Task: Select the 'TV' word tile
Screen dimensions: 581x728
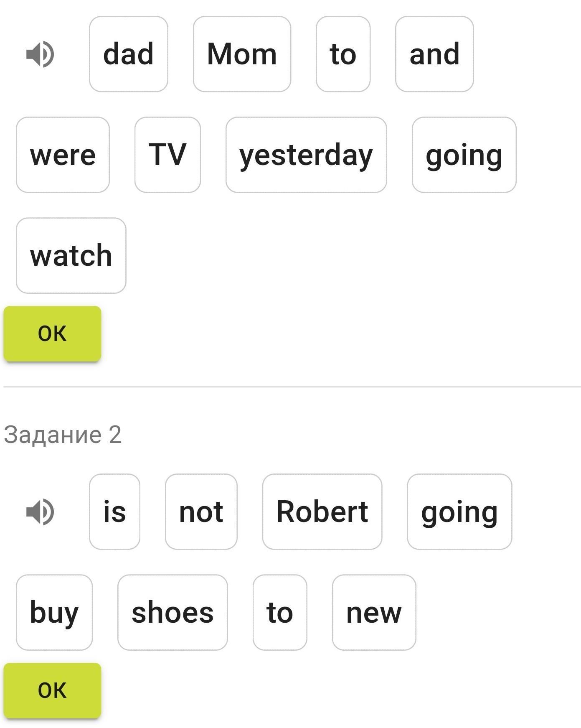Action: coord(167,155)
